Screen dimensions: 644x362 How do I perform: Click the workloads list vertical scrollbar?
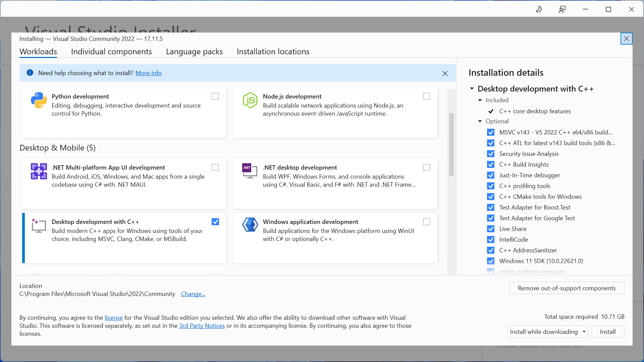(451, 144)
